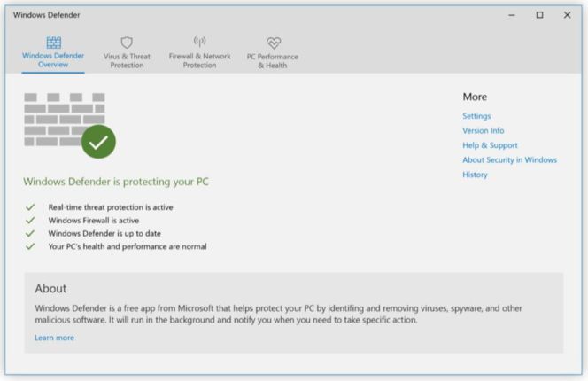588x381 pixels.
Task: Click checkmark beside Windows Firewall is active
Action: [x=30, y=221]
